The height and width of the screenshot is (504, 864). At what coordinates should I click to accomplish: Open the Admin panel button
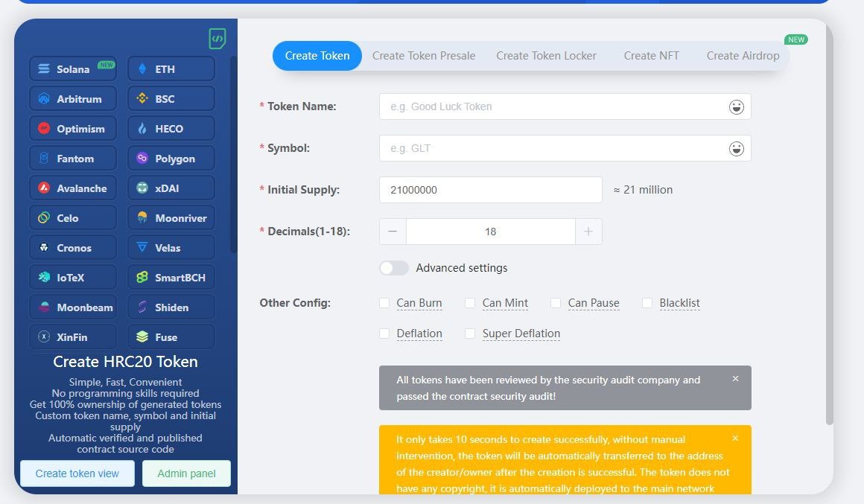(186, 473)
